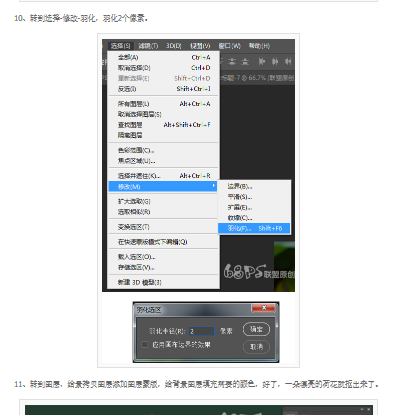Click the align horizontal centers icon
This screenshot has height=415, width=410.
coord(275,62)
